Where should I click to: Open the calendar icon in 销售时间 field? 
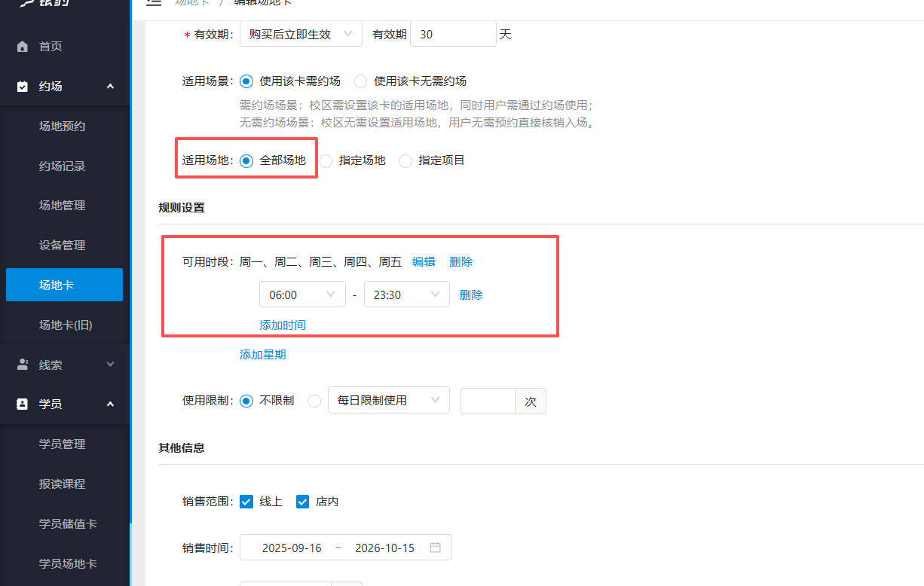tap(435, 547)
